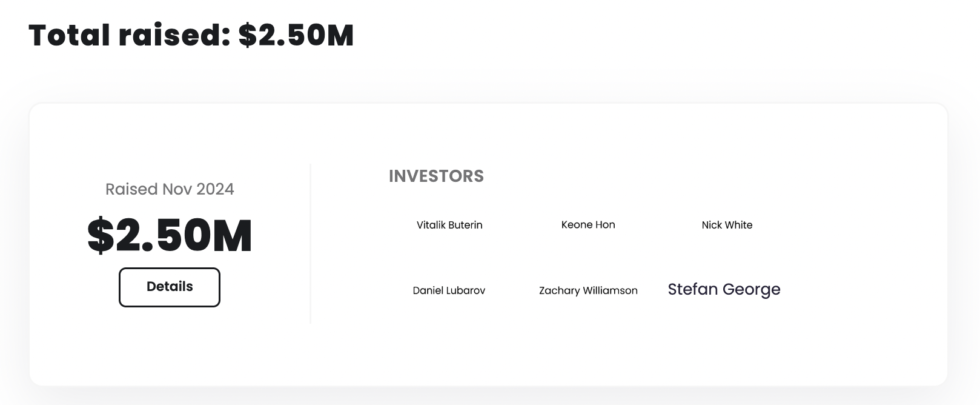980x405 pixels.
Task: Click the vertical divider beside Details
Action: [310, 243]
